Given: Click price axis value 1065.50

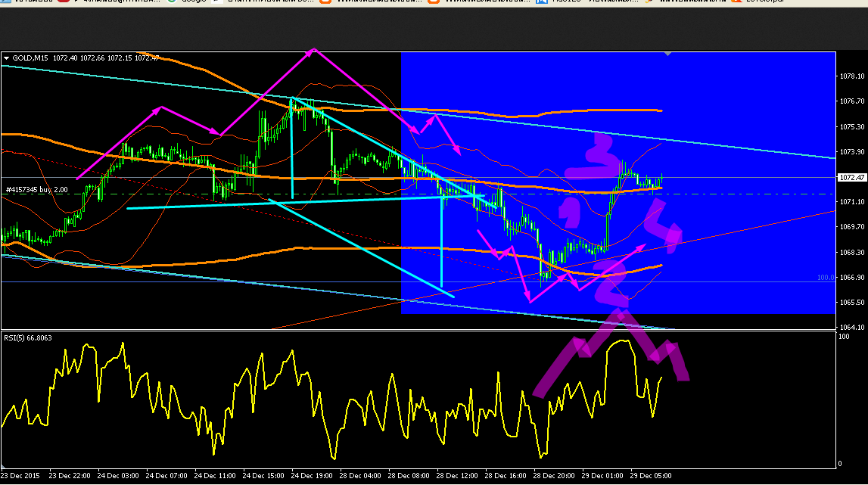Looking at the screenshot, I should [852, 303].
